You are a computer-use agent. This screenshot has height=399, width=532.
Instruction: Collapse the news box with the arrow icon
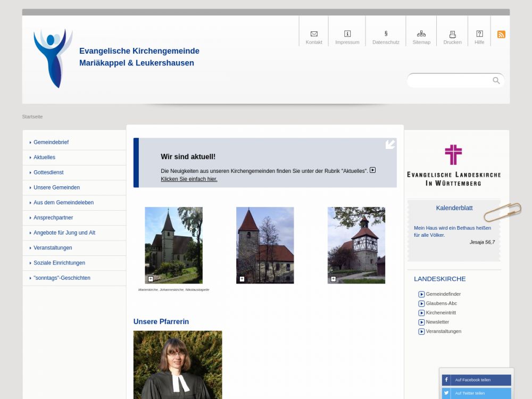point(390,144)
